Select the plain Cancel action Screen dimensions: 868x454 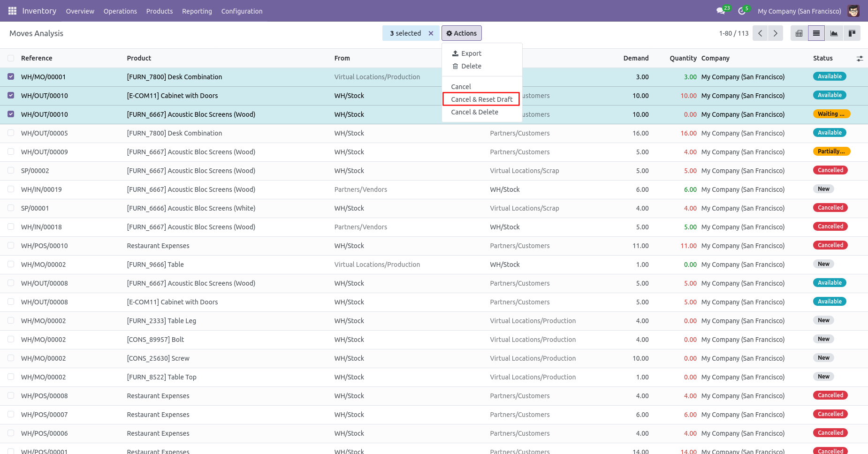pyautogui.click(x=482, y=87)
